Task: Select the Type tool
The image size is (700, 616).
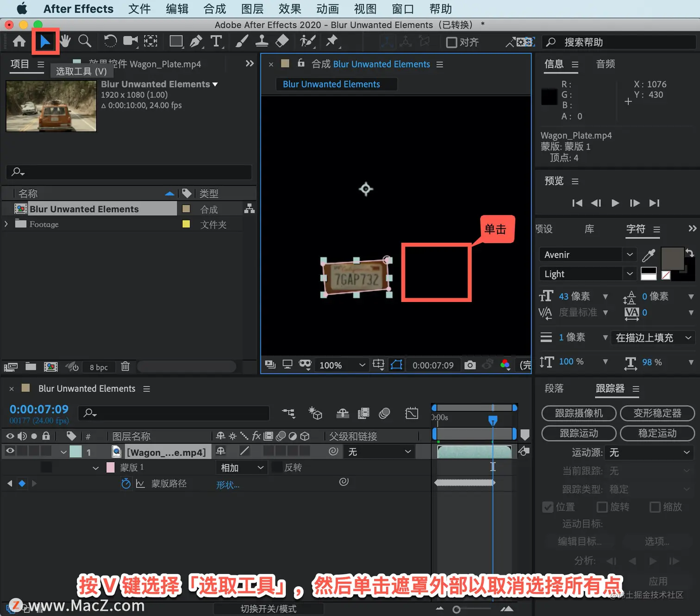Action: point(216,41)
